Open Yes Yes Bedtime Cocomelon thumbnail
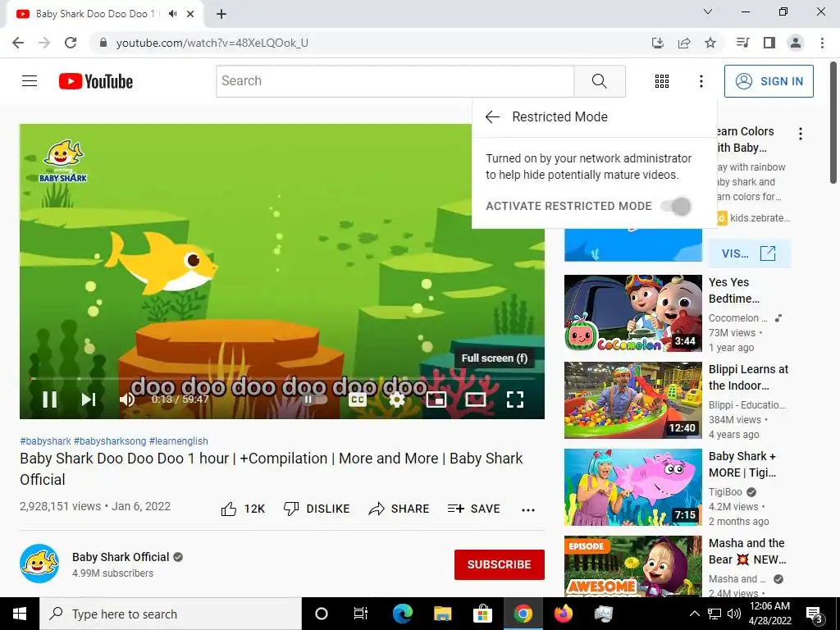This screenshot has height=630, width=840. (x=633, y=313)
